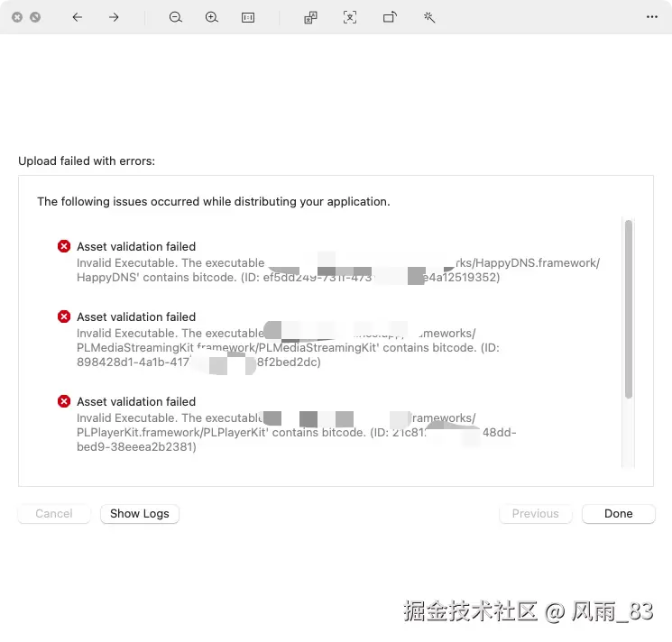Click 'PLMediaStreamingKit' contains bitcode line
Screen dimensions: 672x642
288,348
